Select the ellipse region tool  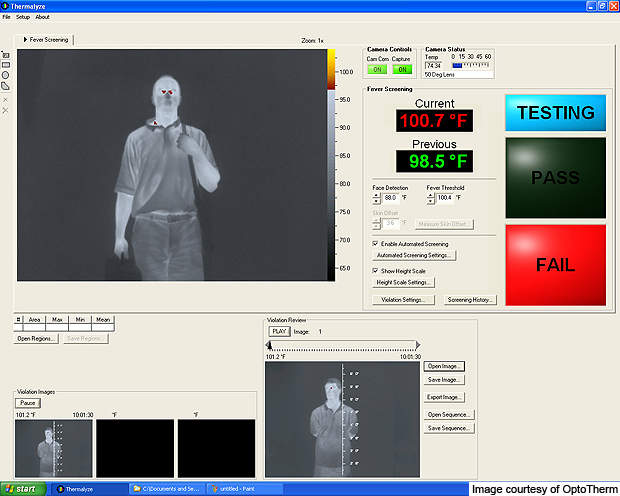6,75
